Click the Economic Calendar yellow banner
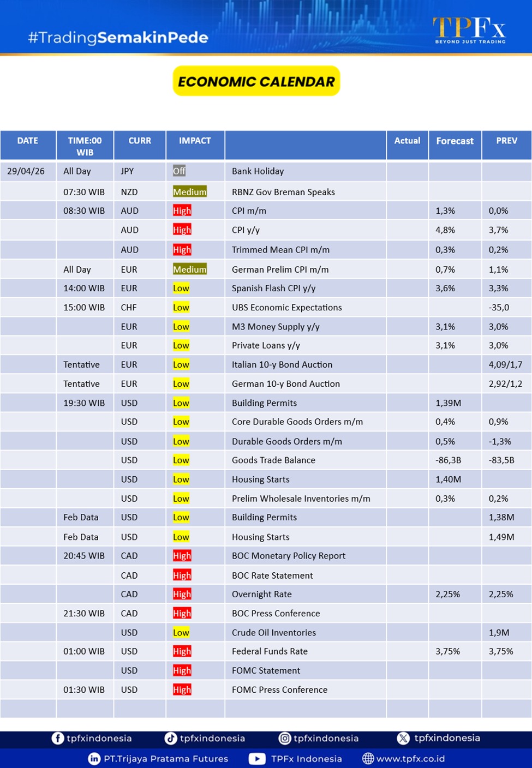Screen dimensions: 532x768 256,81
